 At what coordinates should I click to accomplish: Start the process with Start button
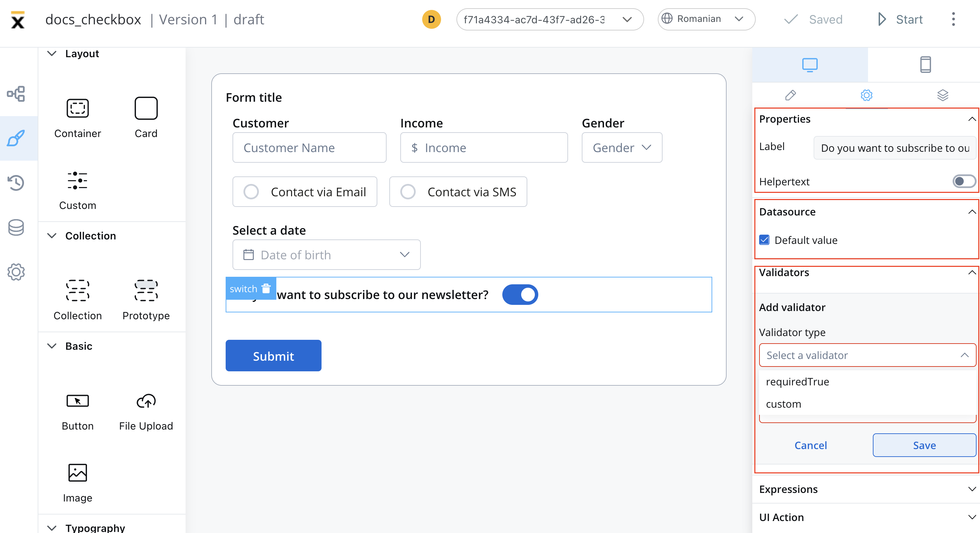coord(901,20)
